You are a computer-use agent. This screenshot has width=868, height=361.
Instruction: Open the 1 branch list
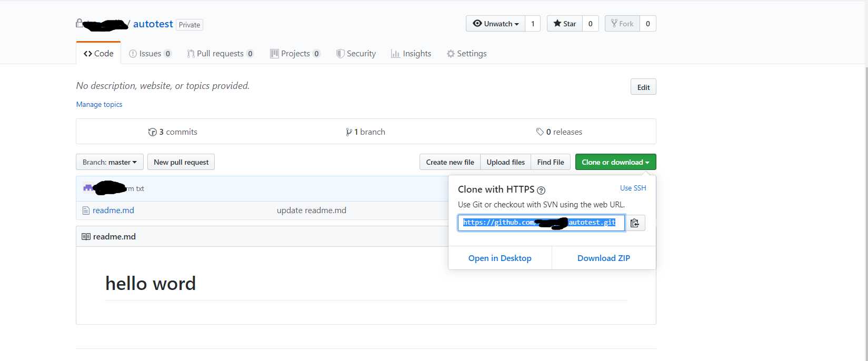[x=365, y=132]
